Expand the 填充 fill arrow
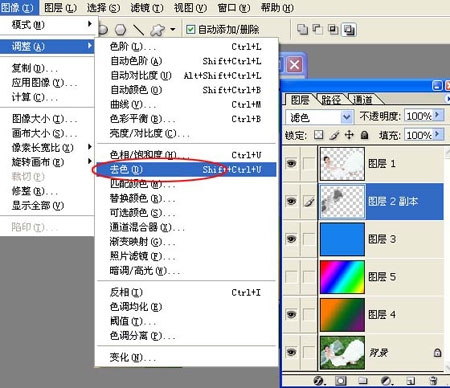Image resolution: width=450 pixels, height=388 pixels. [x=438, y=134]
